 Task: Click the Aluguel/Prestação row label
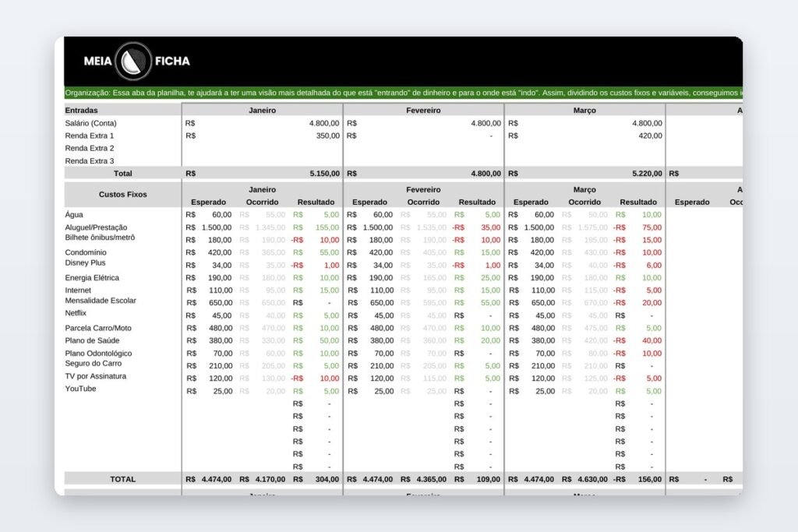[x=96, y=227]
